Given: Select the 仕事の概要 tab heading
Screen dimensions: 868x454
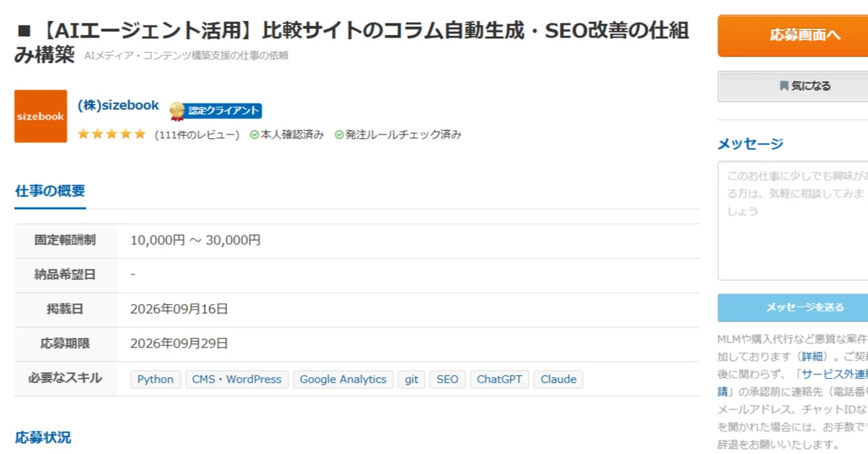Looking at the screenshot, I should (x=50, y=191).
